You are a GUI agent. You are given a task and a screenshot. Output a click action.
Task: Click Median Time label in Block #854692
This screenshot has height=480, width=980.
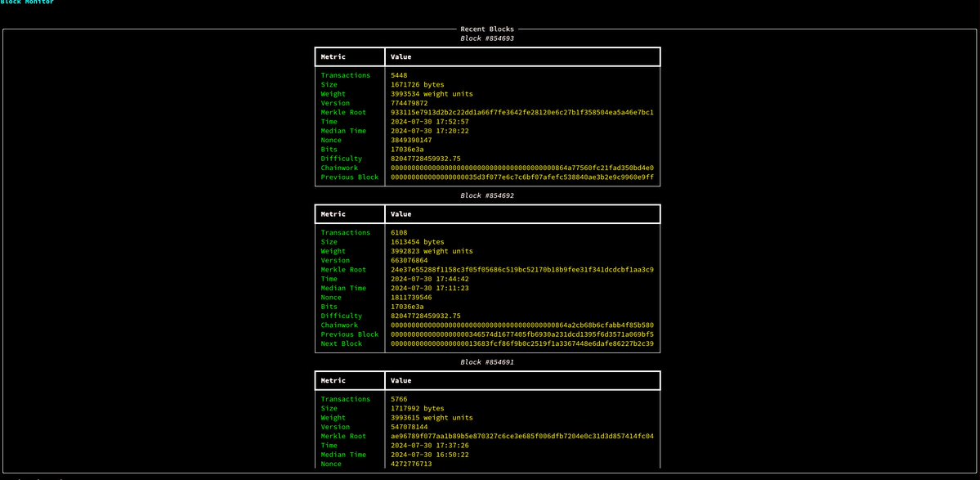(x=343, y=288)
